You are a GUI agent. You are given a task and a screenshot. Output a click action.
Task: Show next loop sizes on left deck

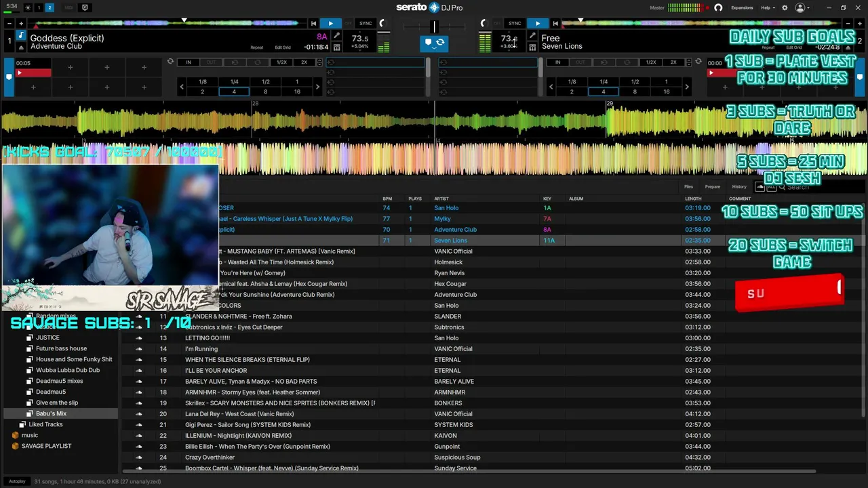point(317,87)
